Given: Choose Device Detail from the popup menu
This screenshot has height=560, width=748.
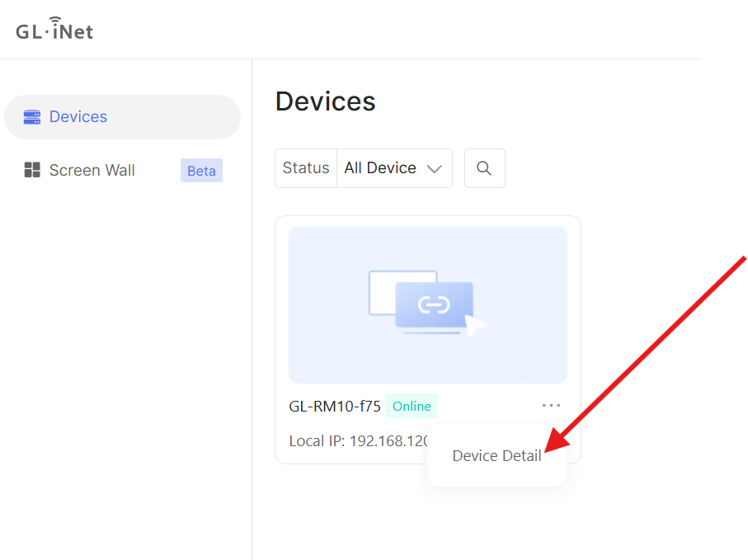Looking at the screenshot, I should (x=496, y=456).
